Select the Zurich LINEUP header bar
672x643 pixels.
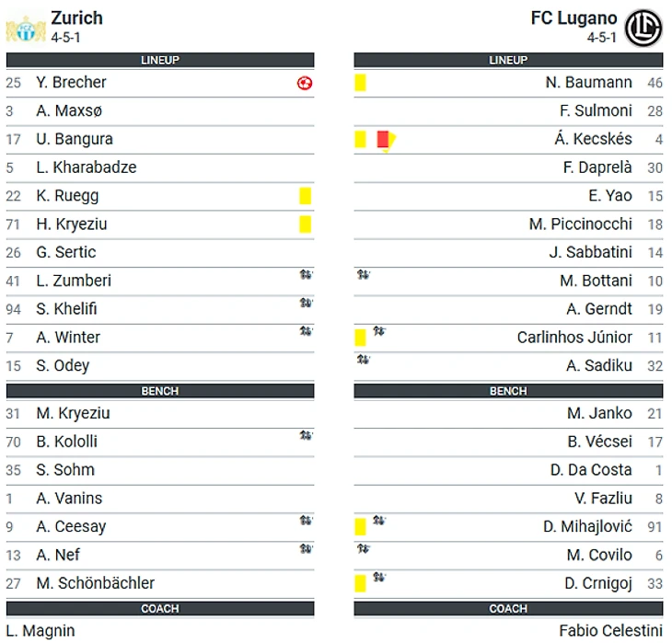click(160, 60)
